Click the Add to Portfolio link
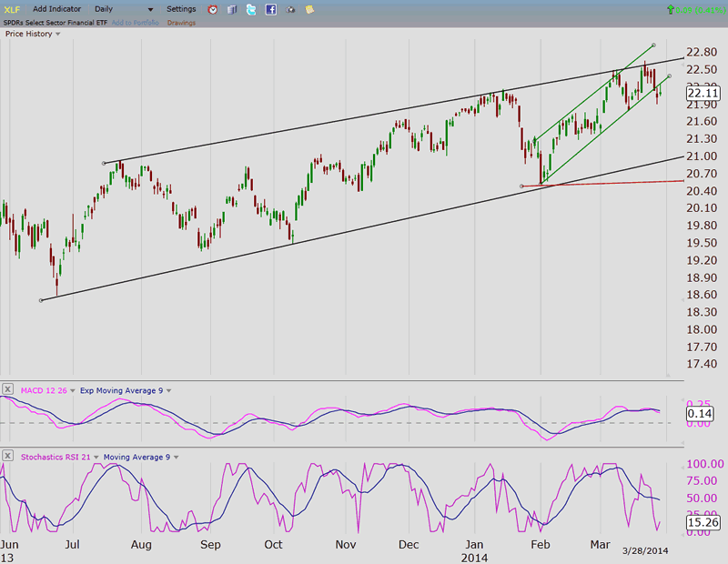This screenshot has width=728, height=564. (136, 22)
